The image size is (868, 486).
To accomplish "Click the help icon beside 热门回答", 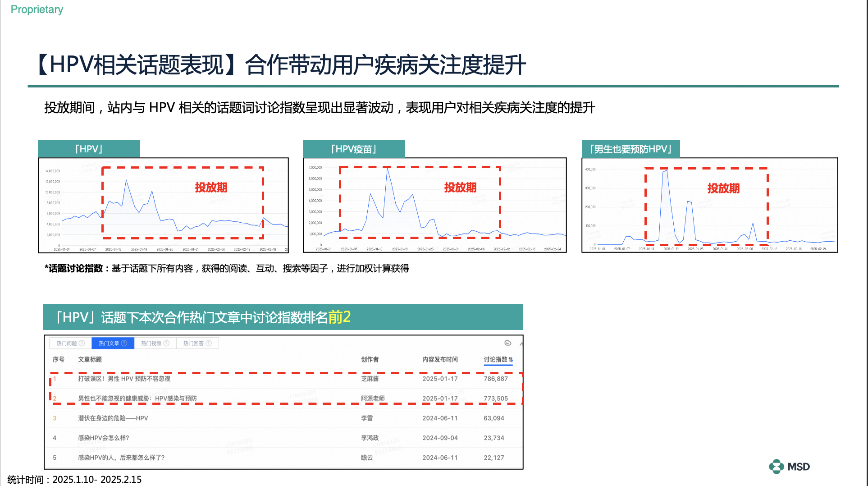I will (x=209, y=344).
